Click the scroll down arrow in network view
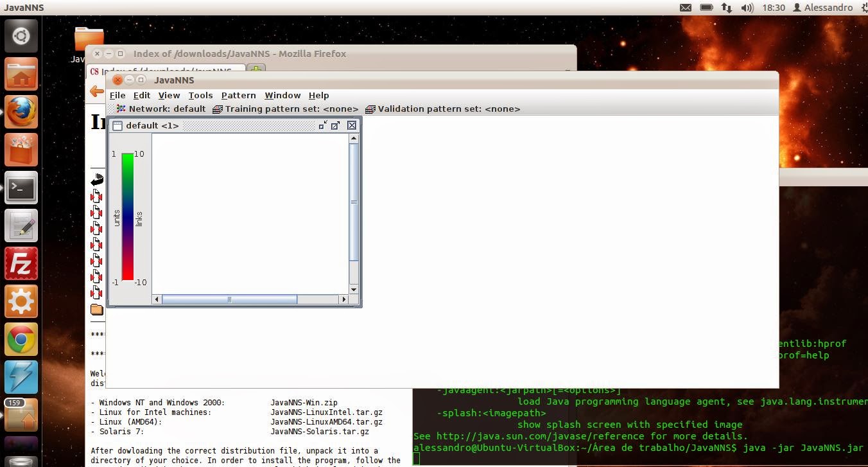Screen dimensions: 868x467 [354, 290]
